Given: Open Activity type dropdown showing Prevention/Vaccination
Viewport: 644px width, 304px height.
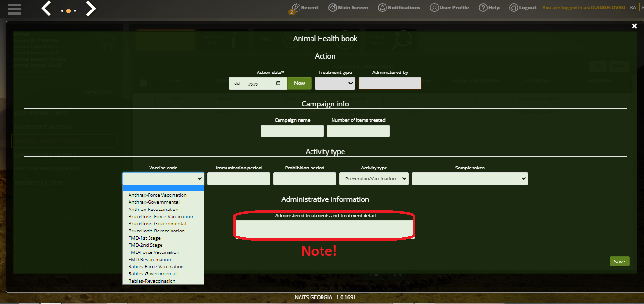Looking at the screenshot, I should click(x=374, y=178).
